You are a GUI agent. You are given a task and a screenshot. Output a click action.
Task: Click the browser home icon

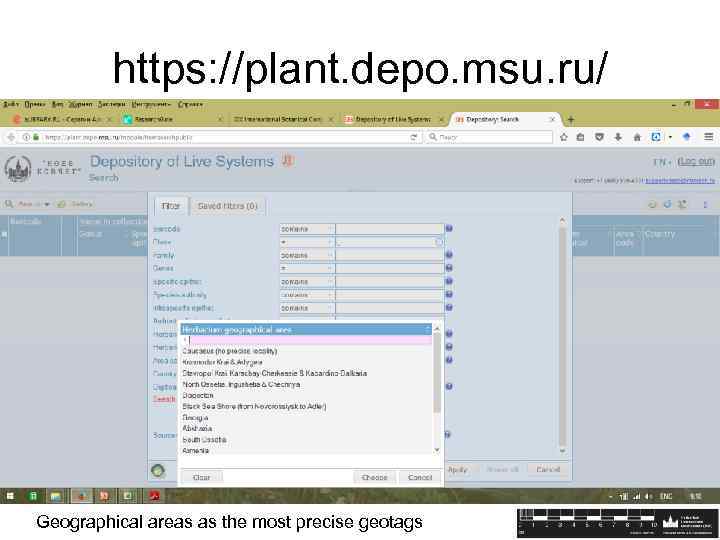pyautogui.click(x=637, y=137)
